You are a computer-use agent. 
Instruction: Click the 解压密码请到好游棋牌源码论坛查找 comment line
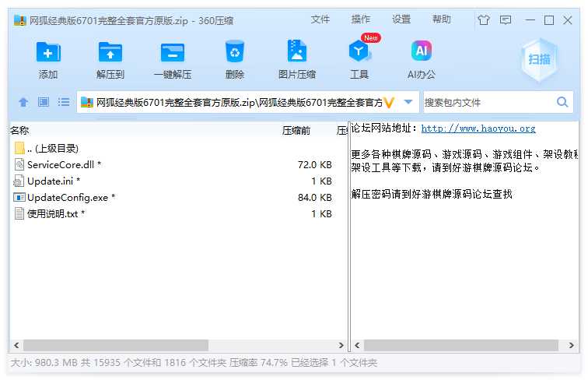pyautogui.click(x=432, y=194)
